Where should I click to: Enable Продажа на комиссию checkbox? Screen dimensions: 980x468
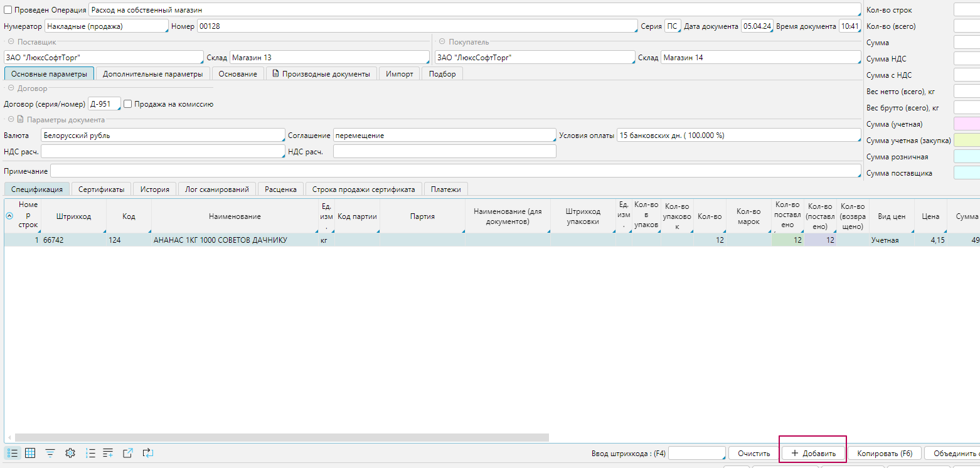[128, 104]
